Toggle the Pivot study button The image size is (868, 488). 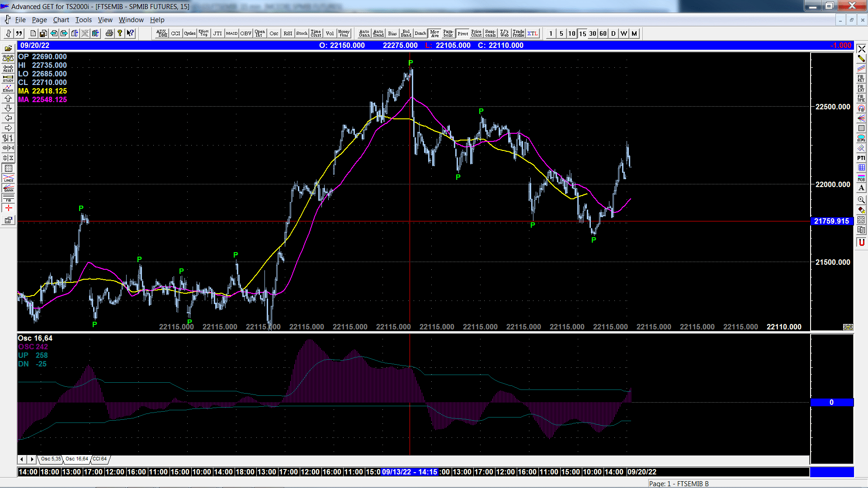(462, 33)
